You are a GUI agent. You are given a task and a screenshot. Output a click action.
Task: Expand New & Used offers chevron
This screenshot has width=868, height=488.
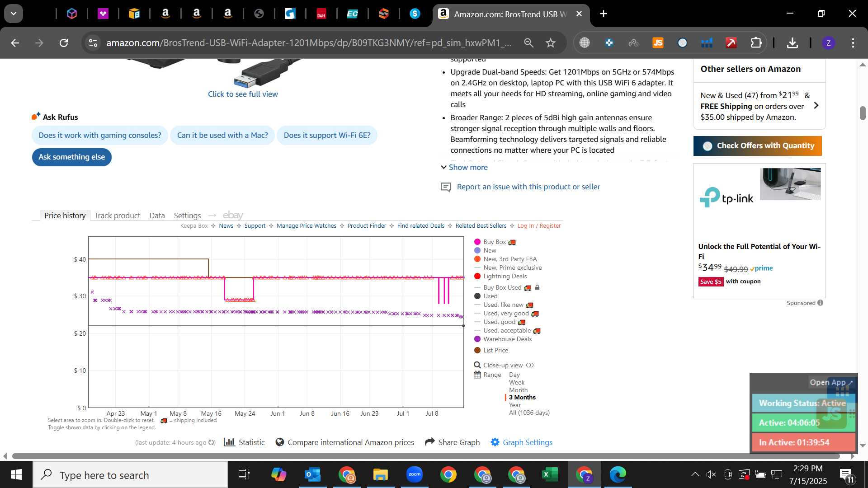[816, 106]
